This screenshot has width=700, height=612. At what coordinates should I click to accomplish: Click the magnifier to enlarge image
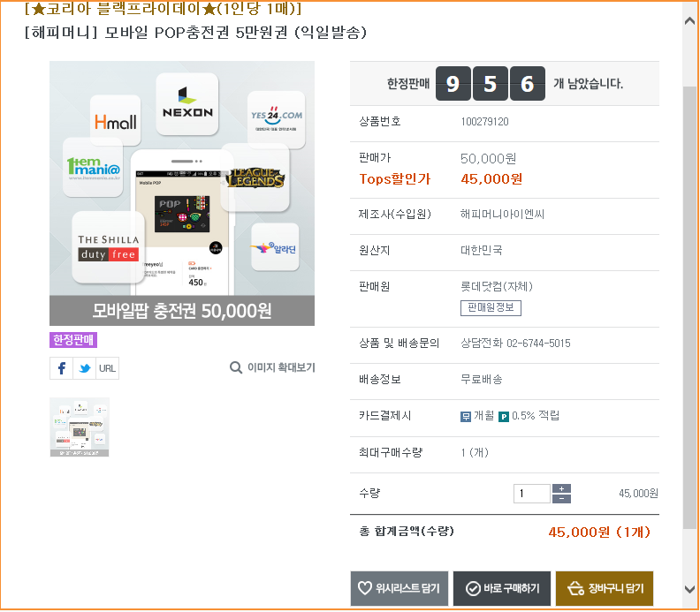[236, 367]
